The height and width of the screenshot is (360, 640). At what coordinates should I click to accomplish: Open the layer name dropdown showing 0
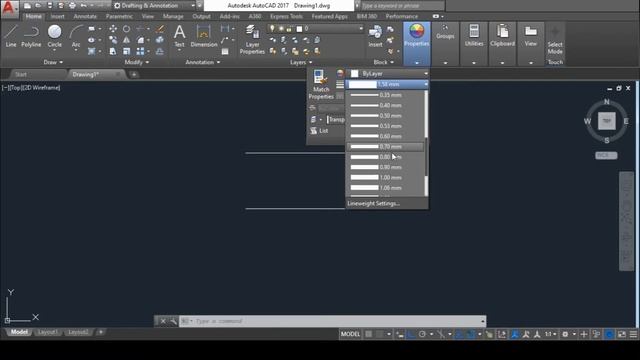pos(315,29)
